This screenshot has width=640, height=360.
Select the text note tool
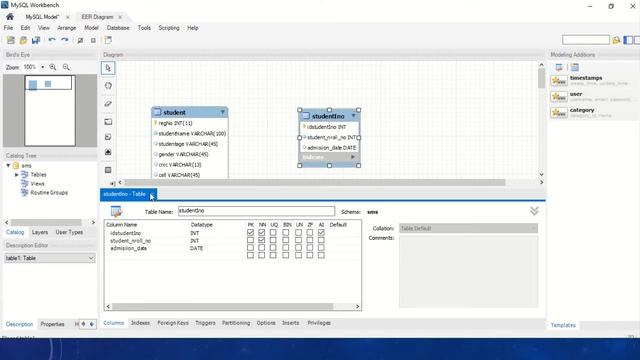pyautogui.click(x=108, y=137)
